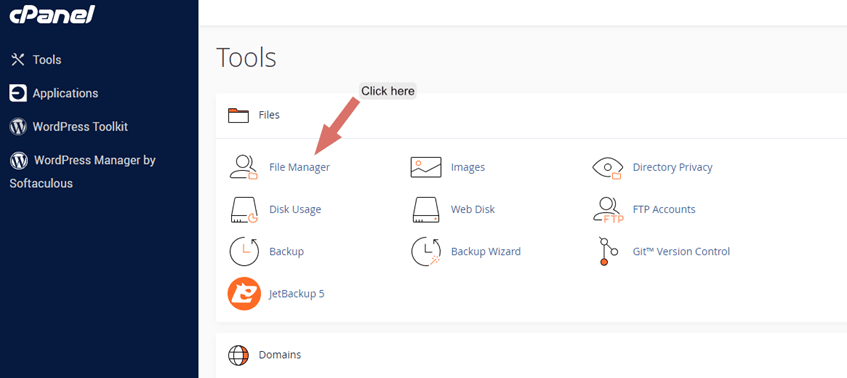Open the Git Version Control link
This screenshot has height=378, width=847.
[681, 252]
